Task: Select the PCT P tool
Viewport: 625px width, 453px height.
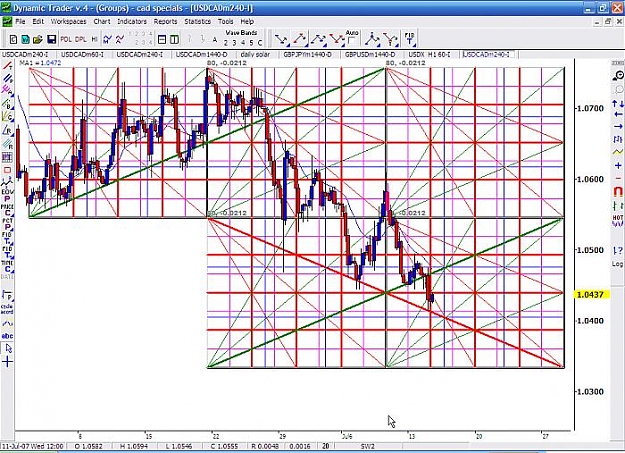Action: [x=7, y=224]
